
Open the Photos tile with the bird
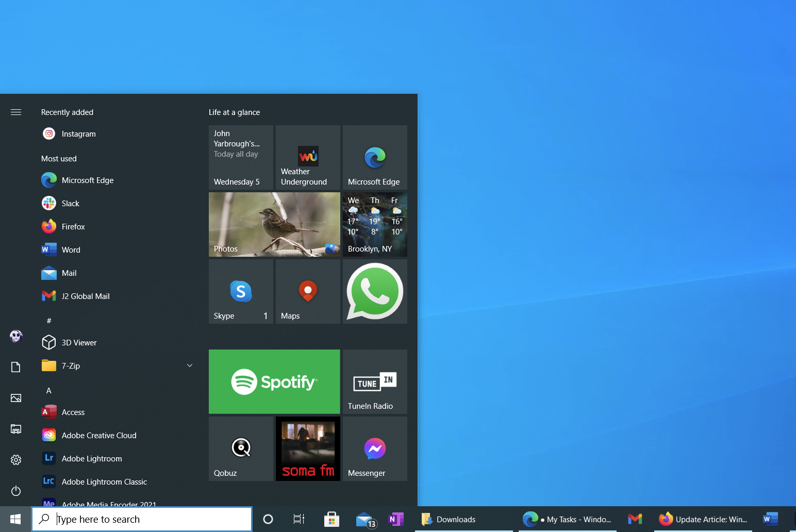click(x=274, y=224)
